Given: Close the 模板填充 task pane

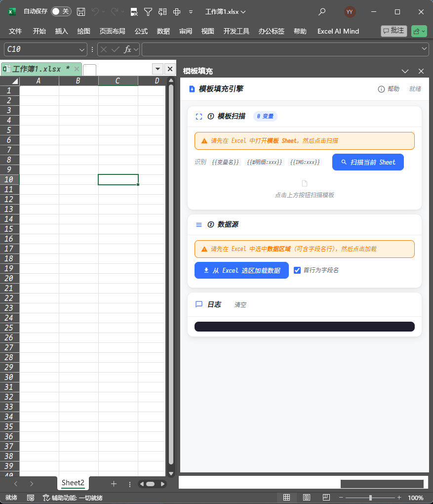Looking at the screenshot, I should coord(421,71).
